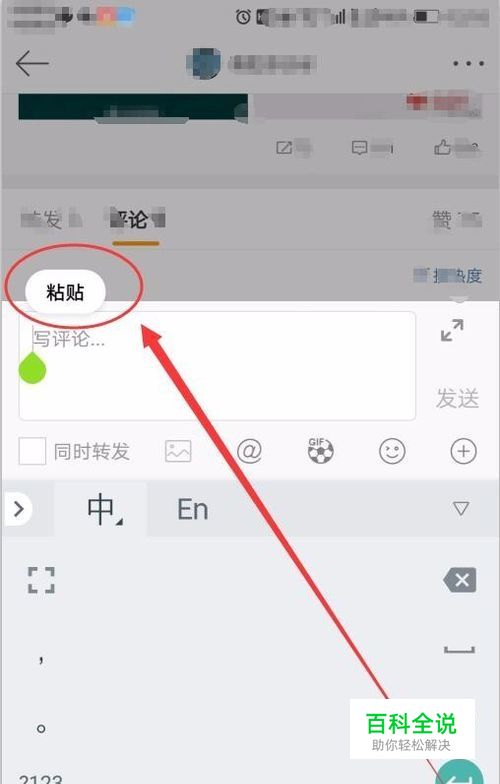Screen dimensions: 500x784
Task: Tap the repost icon under the post
Action: coord(284,148)
